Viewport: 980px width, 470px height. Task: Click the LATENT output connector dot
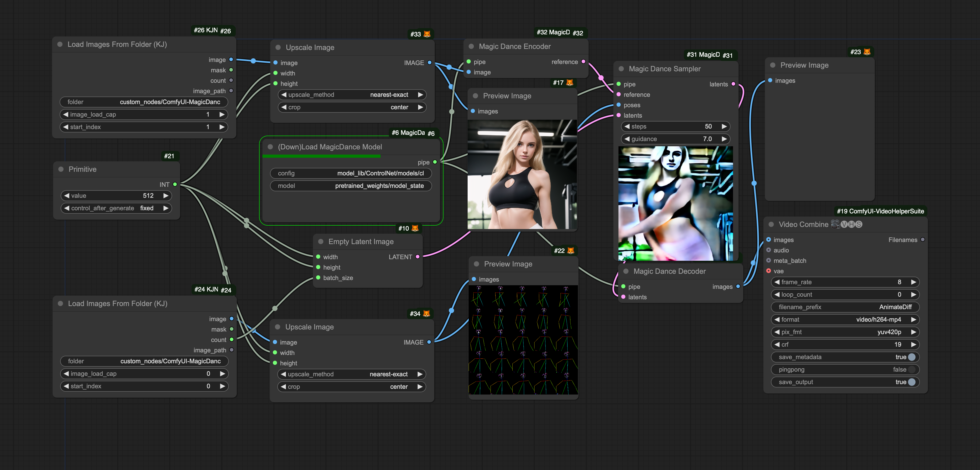418,257
